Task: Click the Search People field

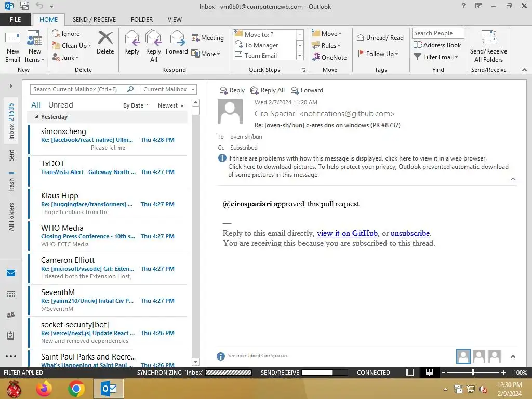Action: [x=437, y=33]
